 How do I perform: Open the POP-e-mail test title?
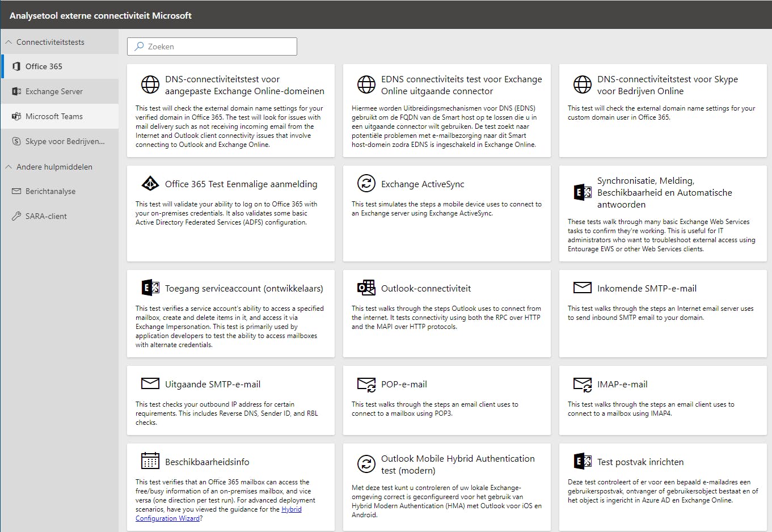click(x=404, y=384)
